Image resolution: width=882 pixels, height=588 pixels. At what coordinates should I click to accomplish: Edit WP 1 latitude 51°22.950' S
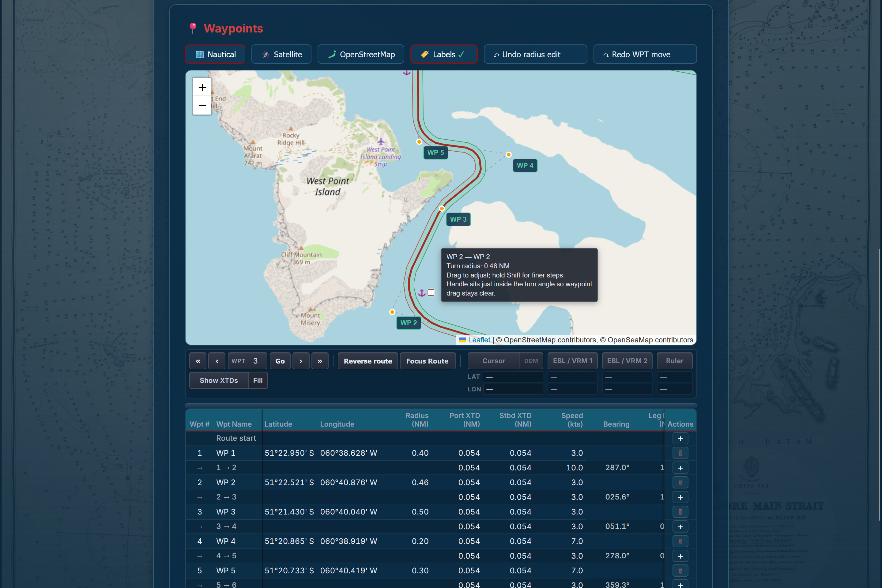pyautogui.click(x=289, y=453)
